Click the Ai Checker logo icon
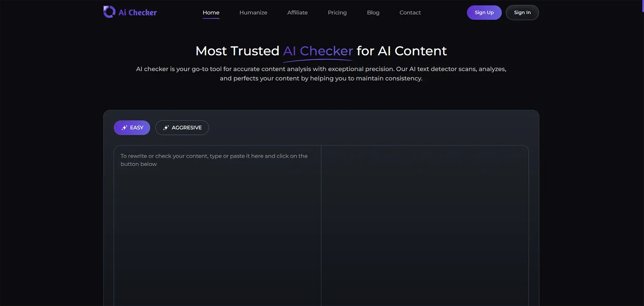 (109, 12)
